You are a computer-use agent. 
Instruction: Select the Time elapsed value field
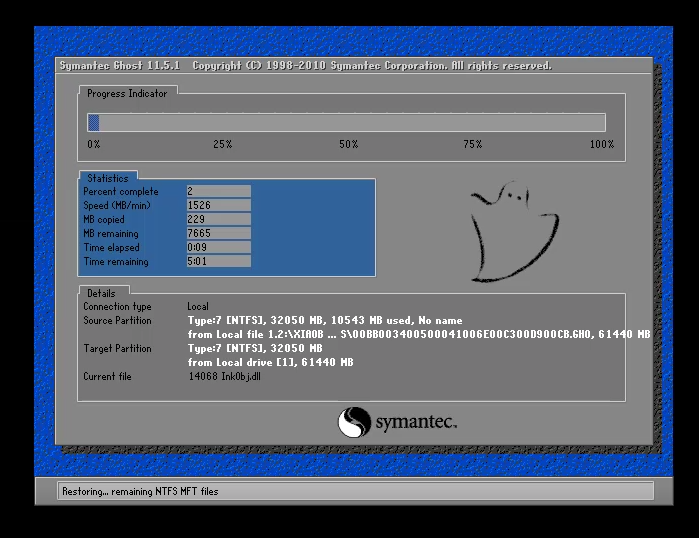(x=218, y=247)
